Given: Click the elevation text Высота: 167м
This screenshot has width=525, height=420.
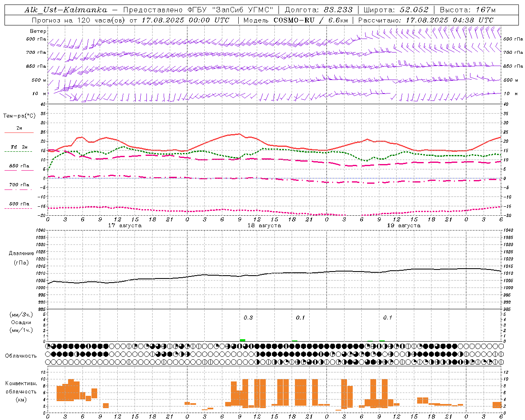Looking at the screenshot, I should (x=468, y=10).
